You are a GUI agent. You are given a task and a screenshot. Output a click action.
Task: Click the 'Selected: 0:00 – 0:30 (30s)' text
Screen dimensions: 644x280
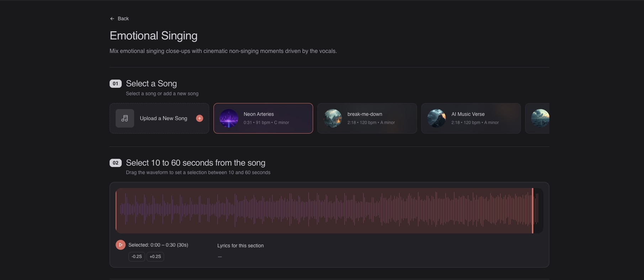pyautogui.click(x=158, y=245)
